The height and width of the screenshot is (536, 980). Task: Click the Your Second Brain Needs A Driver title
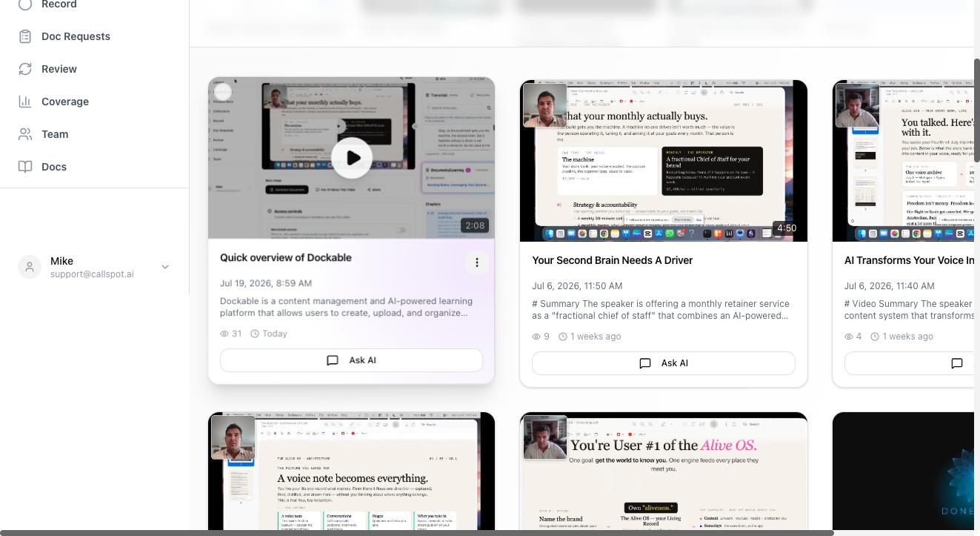[x=613, y=260]
